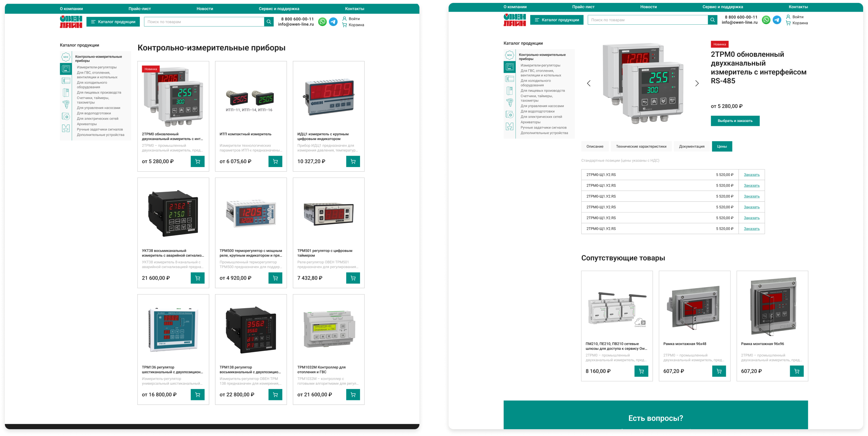Click WhatsApp icon on the catalog page
868x436 pixels.
coord(322,22)
